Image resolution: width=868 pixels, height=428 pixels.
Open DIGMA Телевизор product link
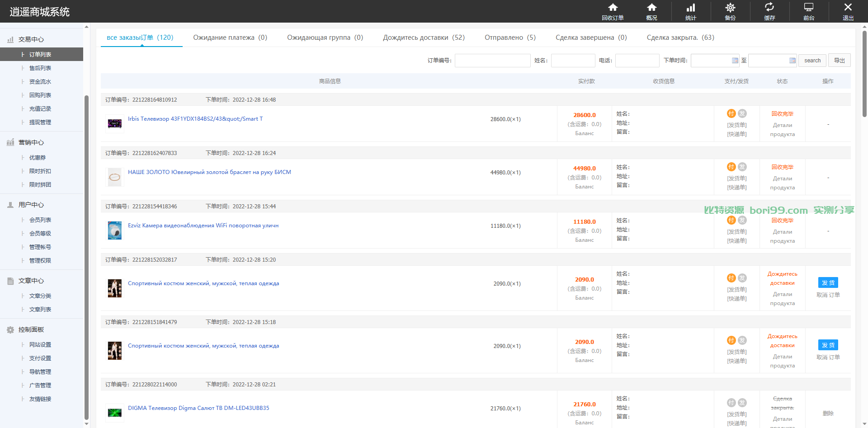point(198,408)
